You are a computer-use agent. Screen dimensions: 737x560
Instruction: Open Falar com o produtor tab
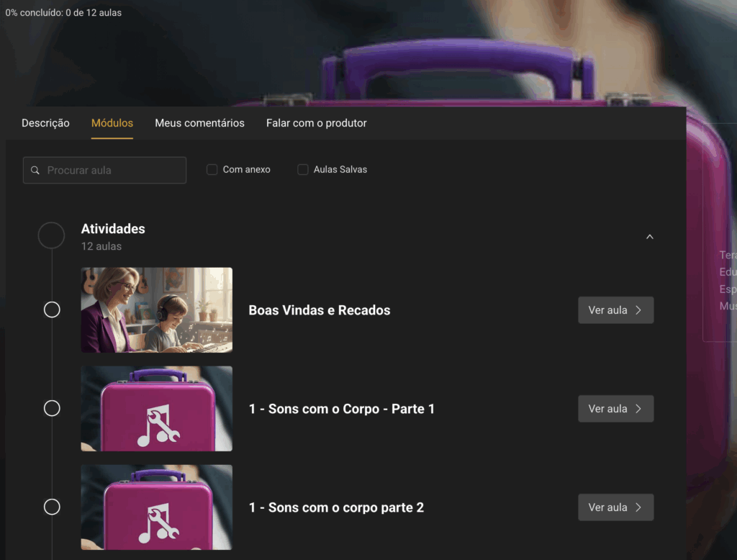pos(316,123)
